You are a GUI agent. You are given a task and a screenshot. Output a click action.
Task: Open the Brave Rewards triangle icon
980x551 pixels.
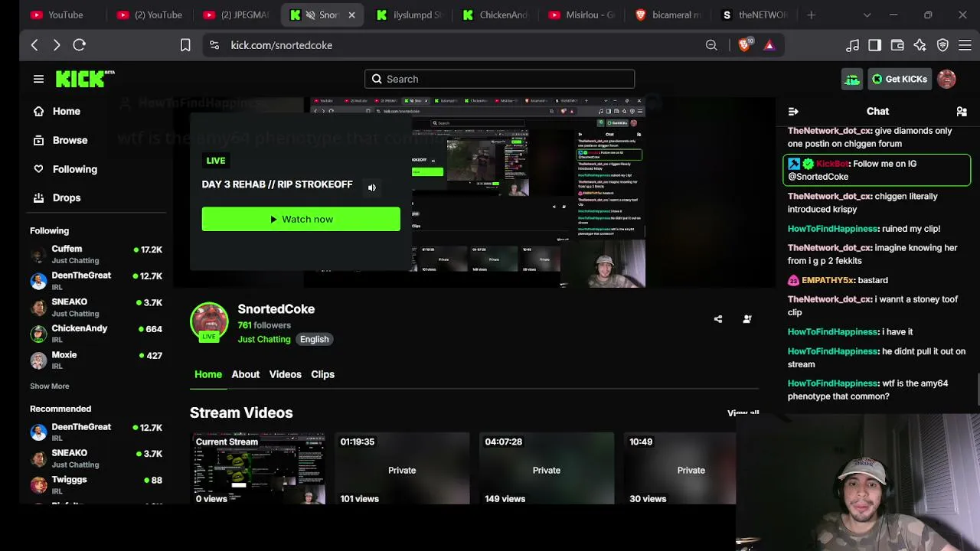[x=769, y=45]
